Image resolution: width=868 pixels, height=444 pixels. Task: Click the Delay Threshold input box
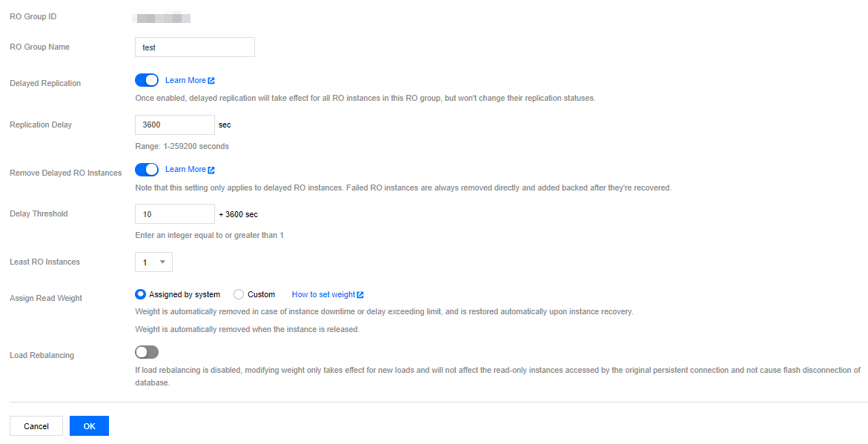point(175,213)
